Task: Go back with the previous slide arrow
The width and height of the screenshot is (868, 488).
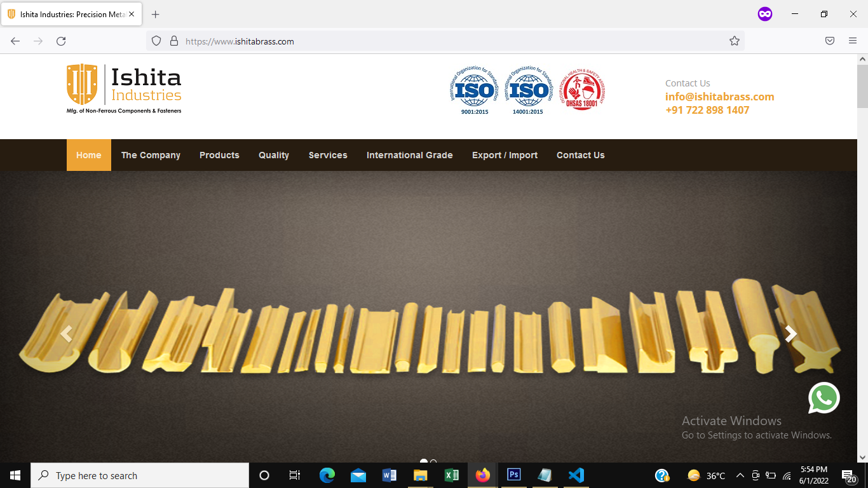Action: point(66,334)
